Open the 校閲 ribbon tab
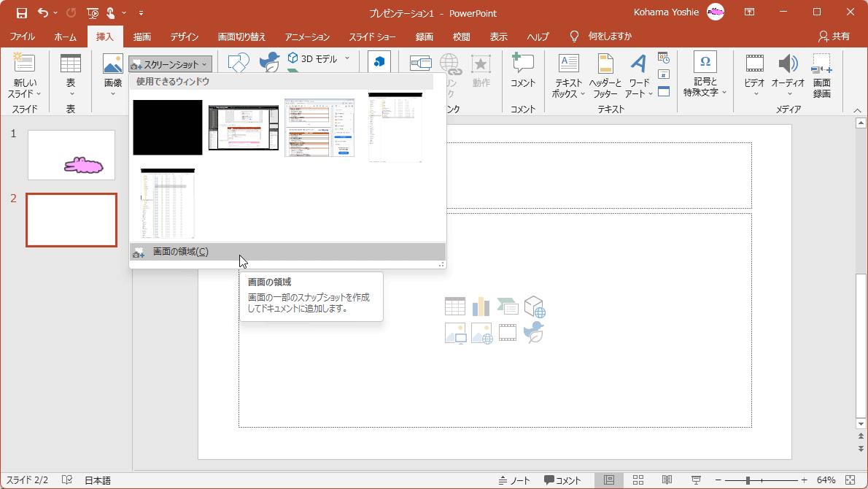 click(461, 36)
